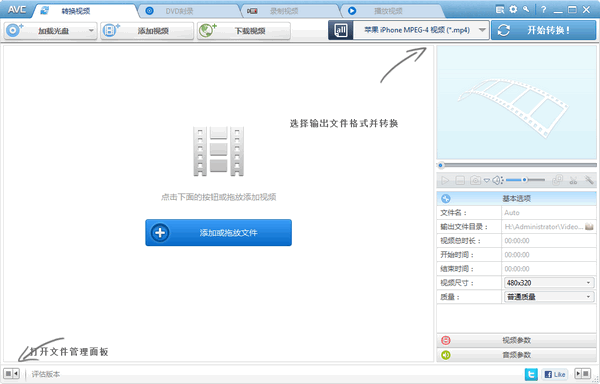Take a snapshot with the camera icon

point(475,180)
